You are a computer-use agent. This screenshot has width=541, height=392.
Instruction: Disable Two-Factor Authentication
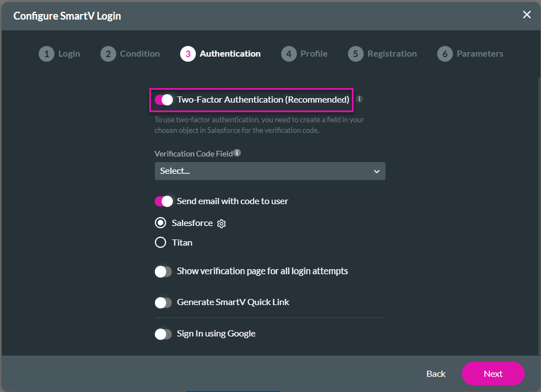tap(163, 99)
